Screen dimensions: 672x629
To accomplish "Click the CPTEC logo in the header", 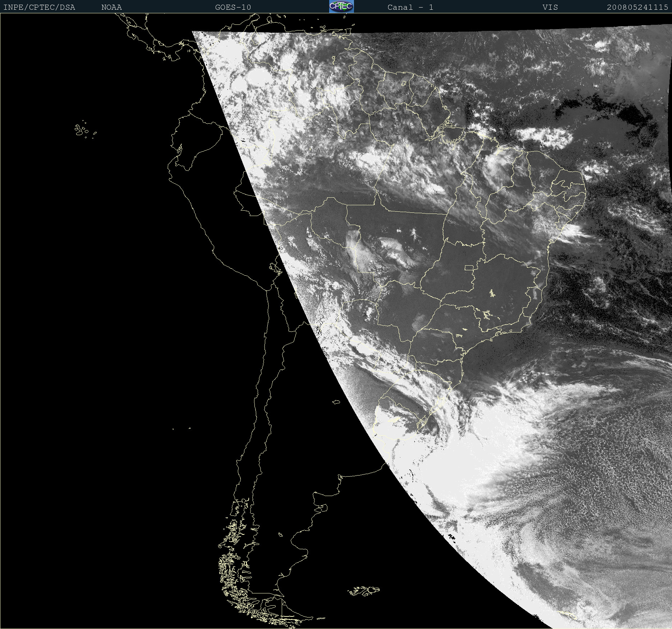I will coord(341,6).
